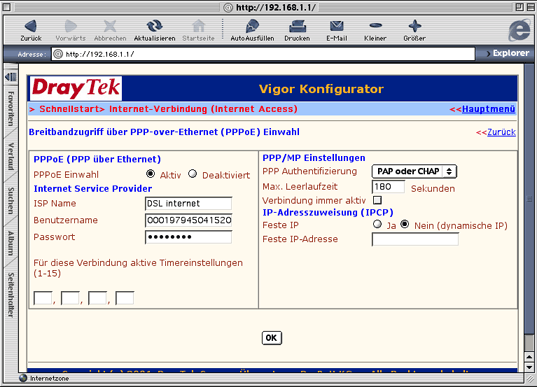Decrease text size with Kleiner icon
This screenshot has width=537, height=387.
coord(375,25)
